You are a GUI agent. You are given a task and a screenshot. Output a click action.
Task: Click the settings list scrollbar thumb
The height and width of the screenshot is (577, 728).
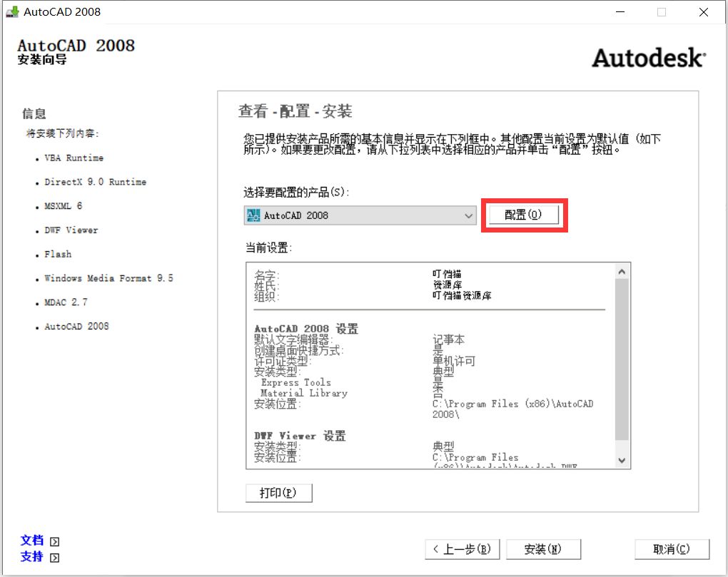coord(622,359)
